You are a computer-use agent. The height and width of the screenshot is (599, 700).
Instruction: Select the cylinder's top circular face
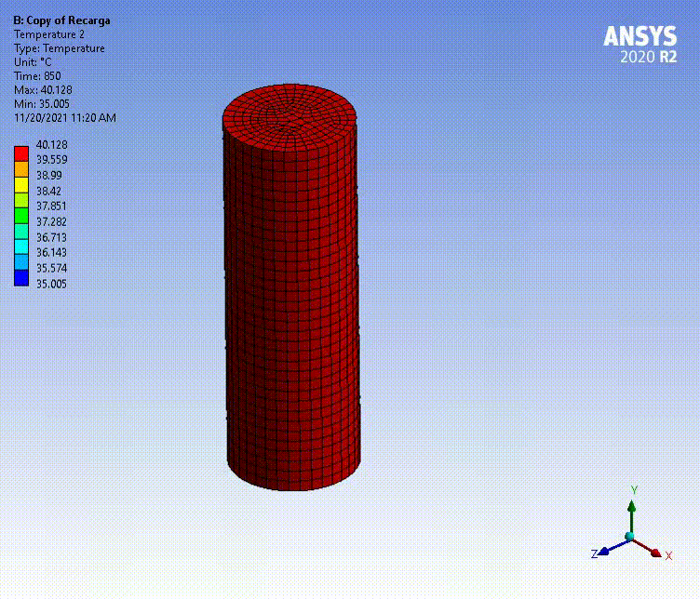click(290, 117)
